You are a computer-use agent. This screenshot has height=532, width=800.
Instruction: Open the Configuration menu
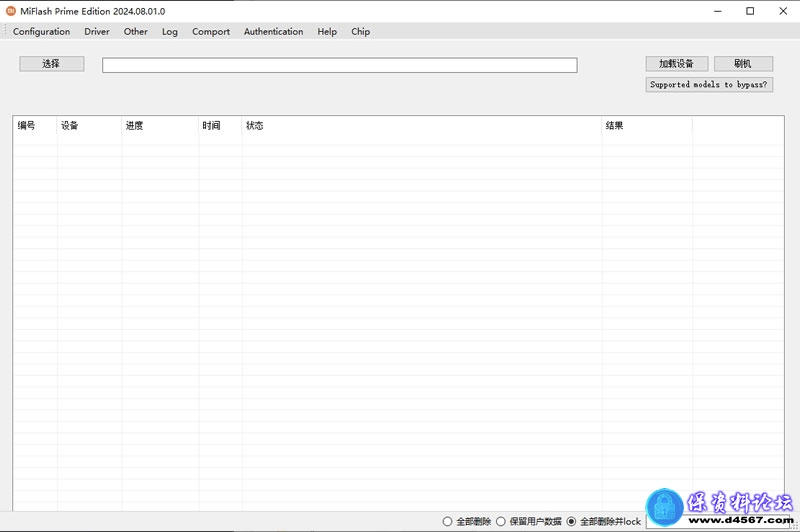tap(41, 32)
